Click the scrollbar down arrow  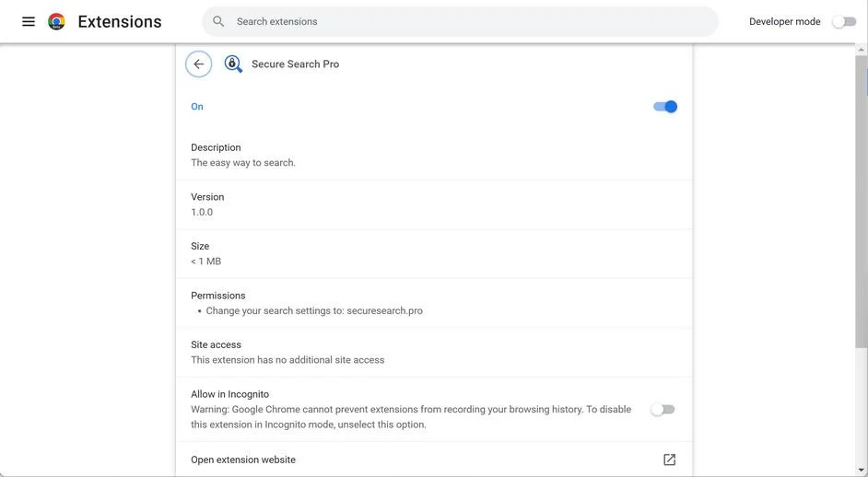(x=861, y=471)
